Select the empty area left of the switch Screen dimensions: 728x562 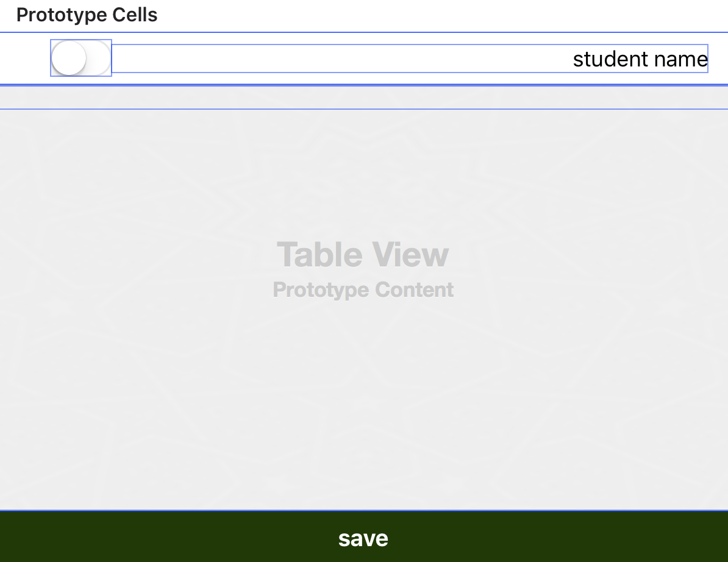coord(24,59)
